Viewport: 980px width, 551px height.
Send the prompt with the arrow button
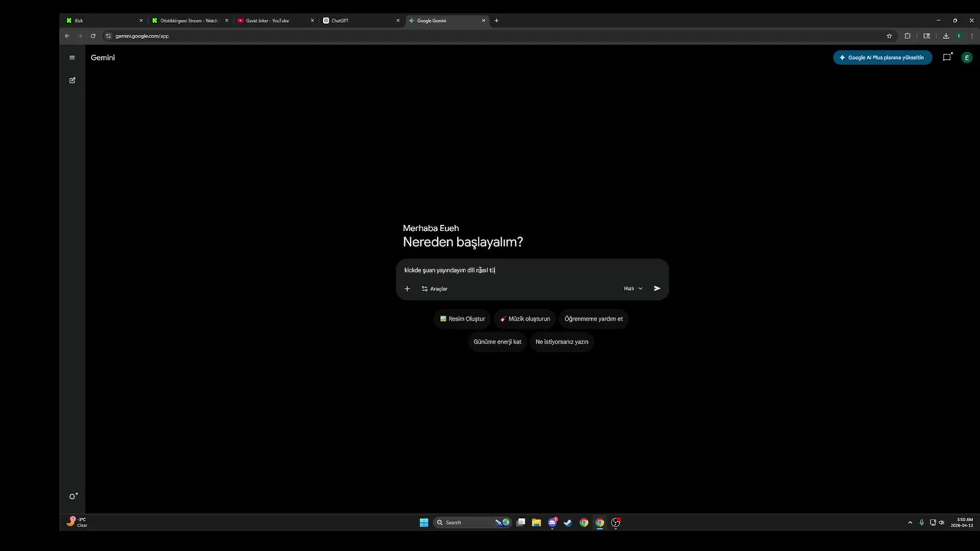click(657, 289)
